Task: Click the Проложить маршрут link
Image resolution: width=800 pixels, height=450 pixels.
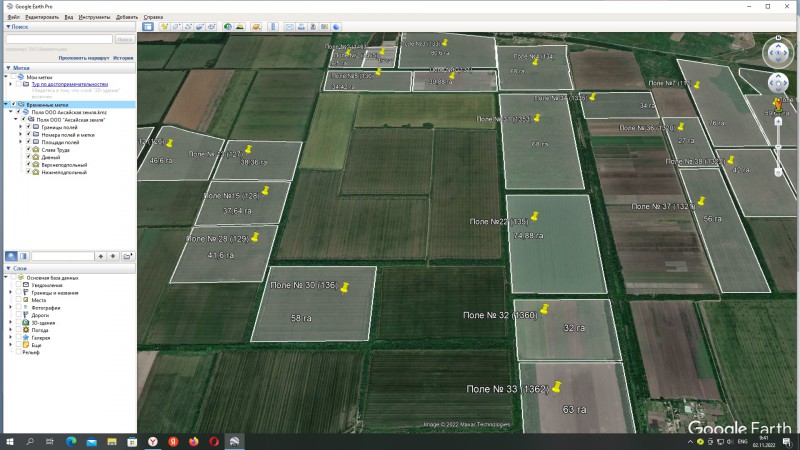Action: point(84,58)
